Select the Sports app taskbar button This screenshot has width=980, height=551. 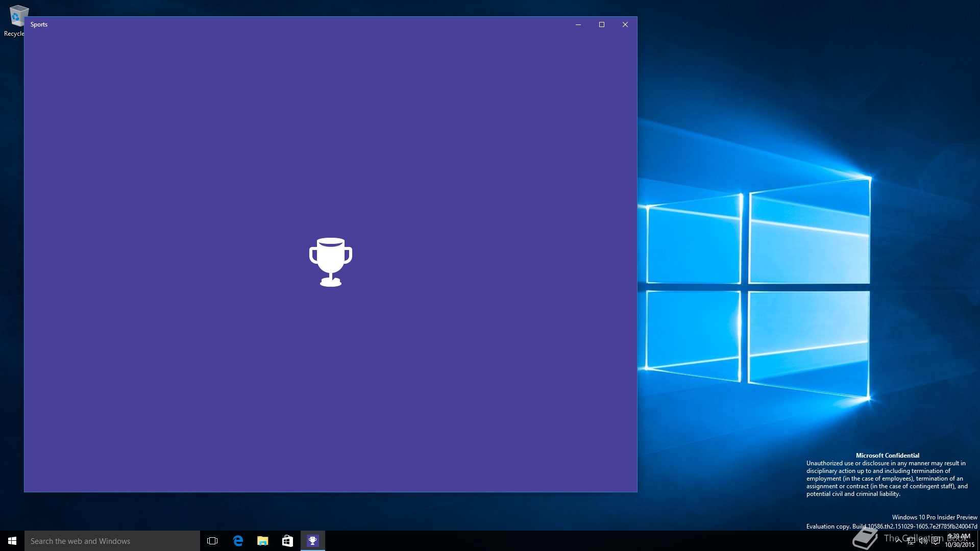coord(312,541)
